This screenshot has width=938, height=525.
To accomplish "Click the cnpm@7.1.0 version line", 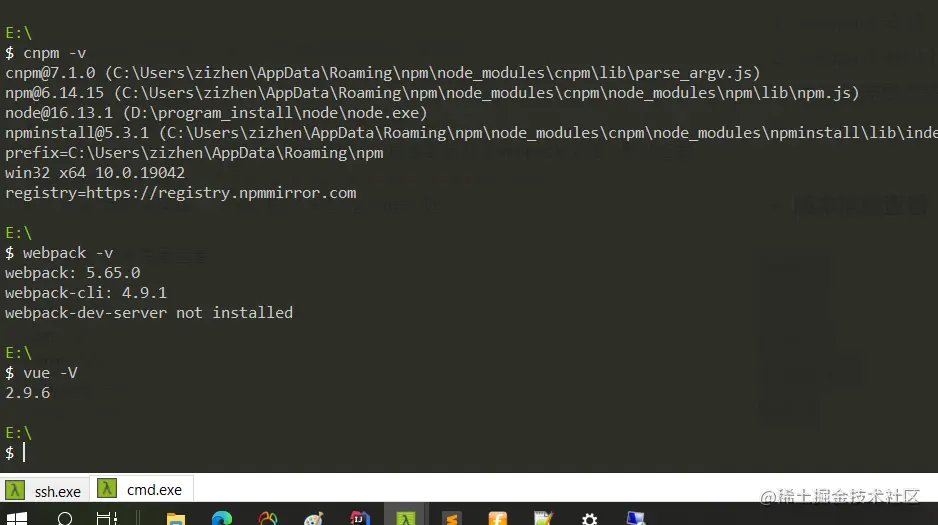I will [x=383, y=73].
